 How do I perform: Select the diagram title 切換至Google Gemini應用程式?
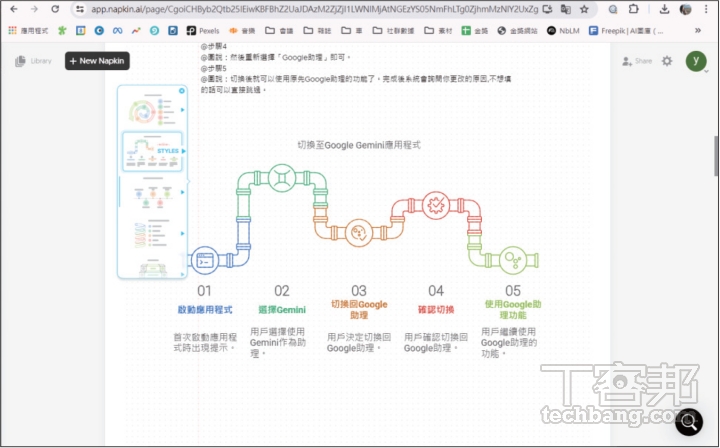[x=359, y=145]
